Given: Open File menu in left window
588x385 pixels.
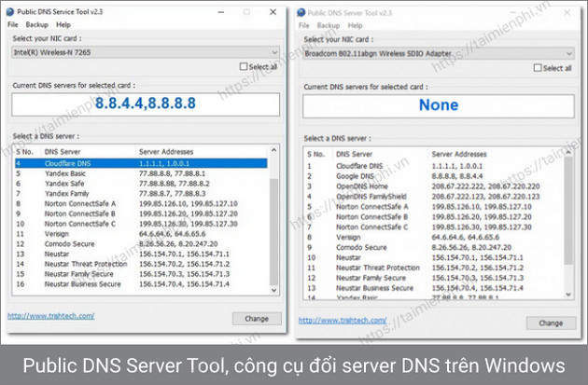Looking at the screenshot, I should point(13,25).
